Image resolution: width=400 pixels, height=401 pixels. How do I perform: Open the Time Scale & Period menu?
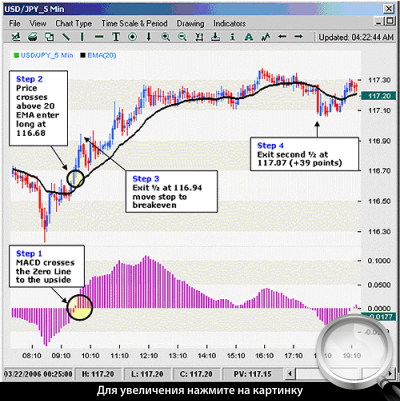[134, 23]
